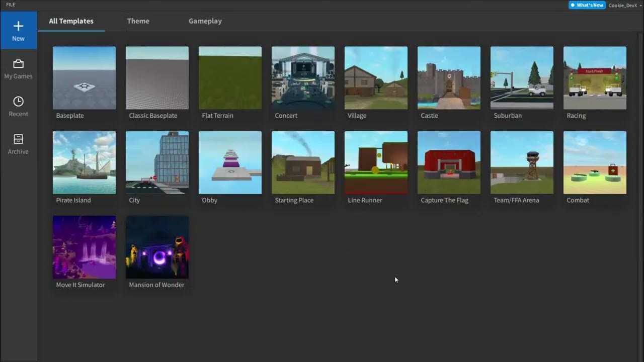Image resolution: width=644 pixels, height=362 pixels.
Task: Click the "City" label text
Action: (x=134, y=200)
